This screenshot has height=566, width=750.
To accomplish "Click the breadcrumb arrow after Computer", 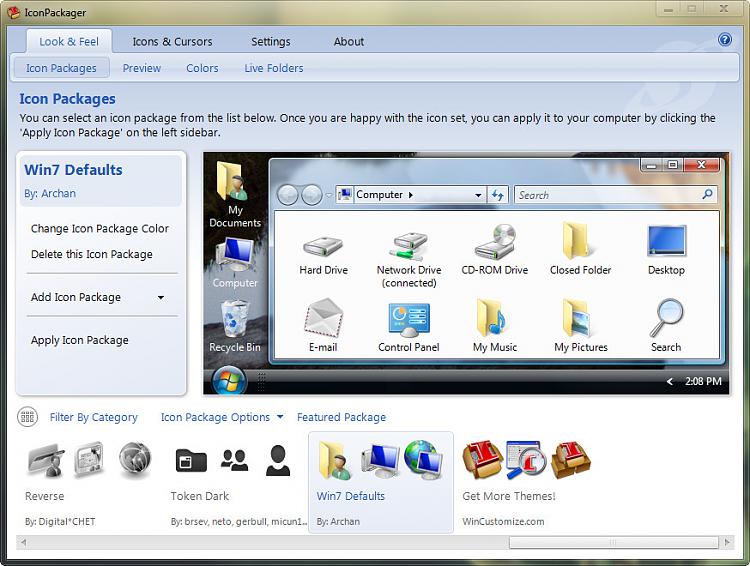I will (x=410, y=195).
